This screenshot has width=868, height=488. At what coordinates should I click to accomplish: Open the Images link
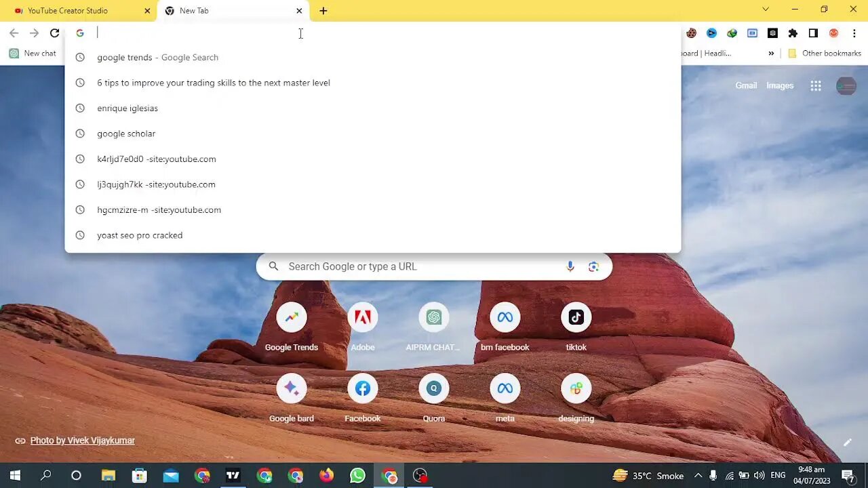point(780,85)
